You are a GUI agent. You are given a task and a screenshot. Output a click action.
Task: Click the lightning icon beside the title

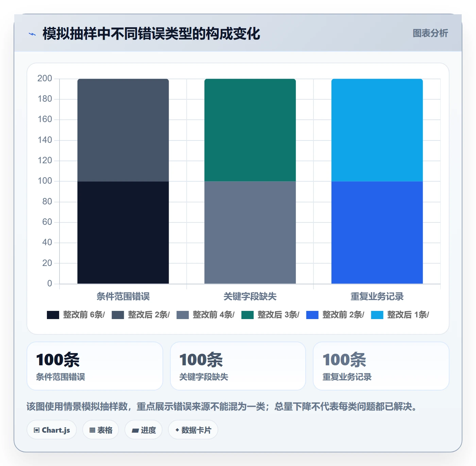(32, 34)
